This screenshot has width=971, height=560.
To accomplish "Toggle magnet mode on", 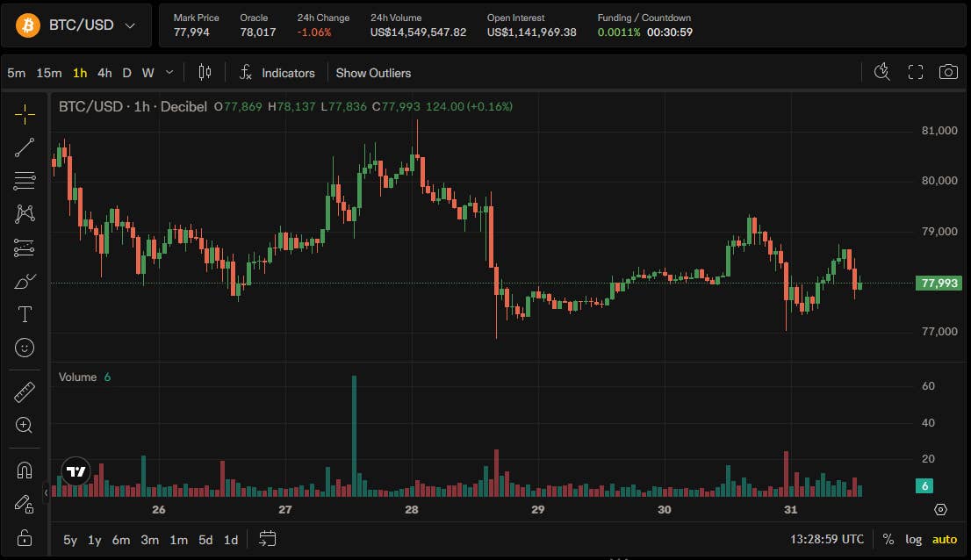I will 25,470.
